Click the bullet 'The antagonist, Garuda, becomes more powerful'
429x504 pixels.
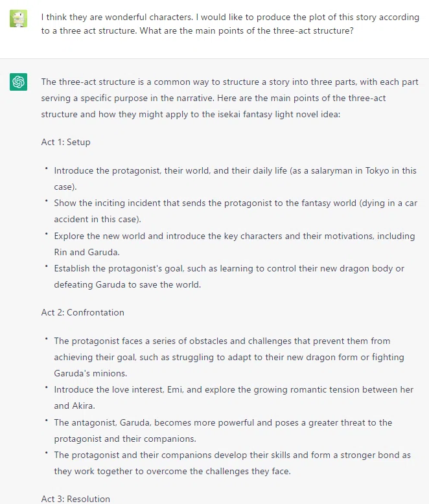tap(223, 431)
